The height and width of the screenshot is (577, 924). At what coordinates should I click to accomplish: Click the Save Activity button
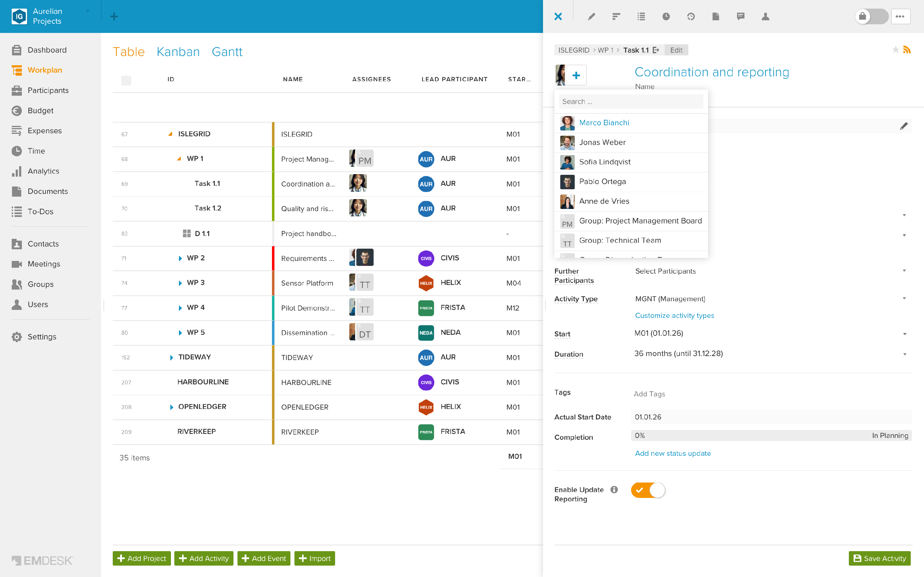click(880, 558)
